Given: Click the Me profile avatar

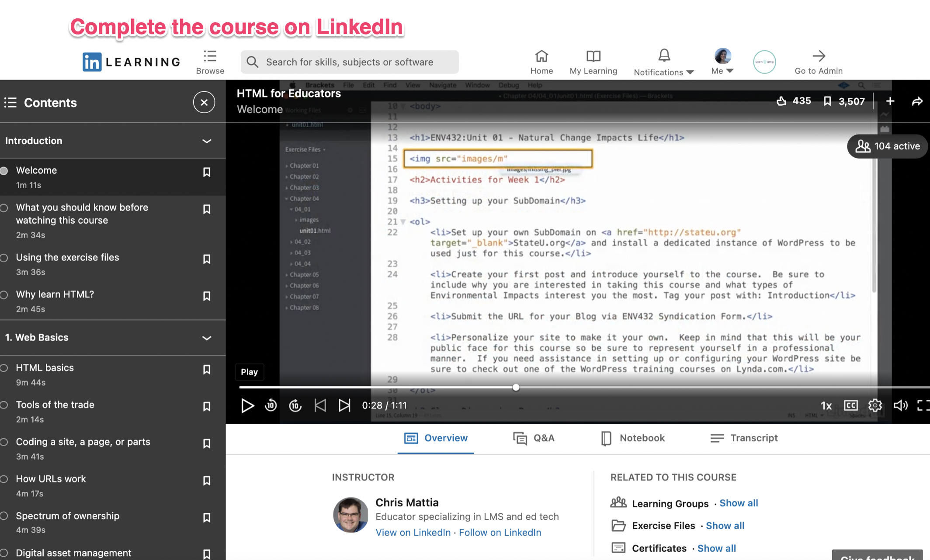Looking at the screenshot, I should [x=723, y=56].
